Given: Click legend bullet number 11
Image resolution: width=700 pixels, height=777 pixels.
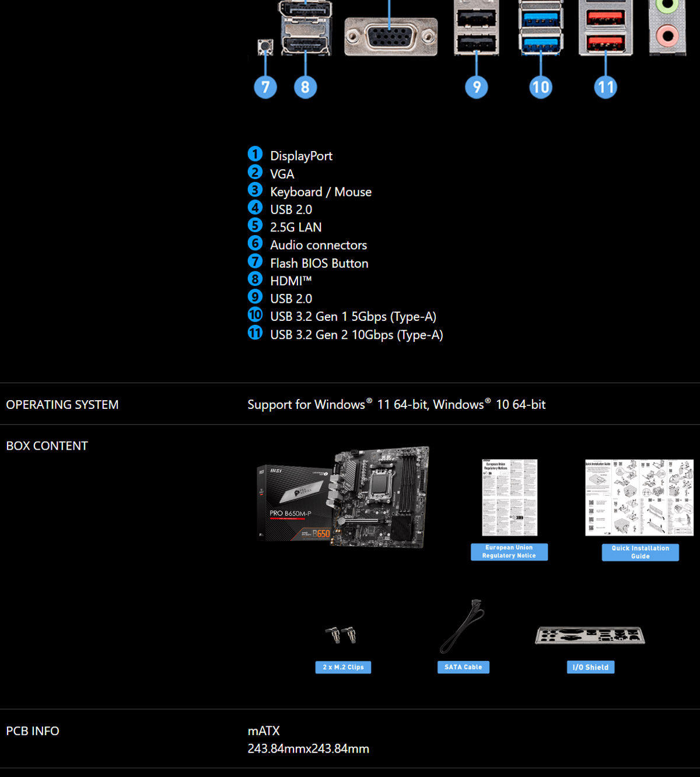Looking at the screenshot, I should click(x=255, y=332).
